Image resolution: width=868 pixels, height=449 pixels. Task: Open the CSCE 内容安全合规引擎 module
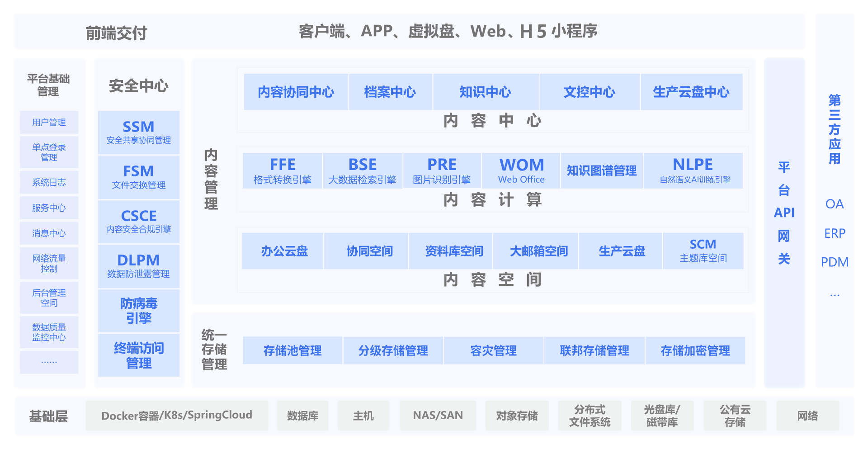pos(138,222)
